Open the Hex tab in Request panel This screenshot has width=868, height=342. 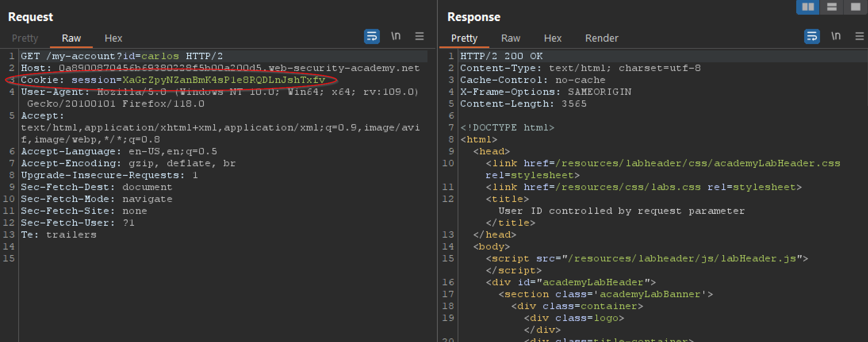pyautogui.click(x=113, y=38)
